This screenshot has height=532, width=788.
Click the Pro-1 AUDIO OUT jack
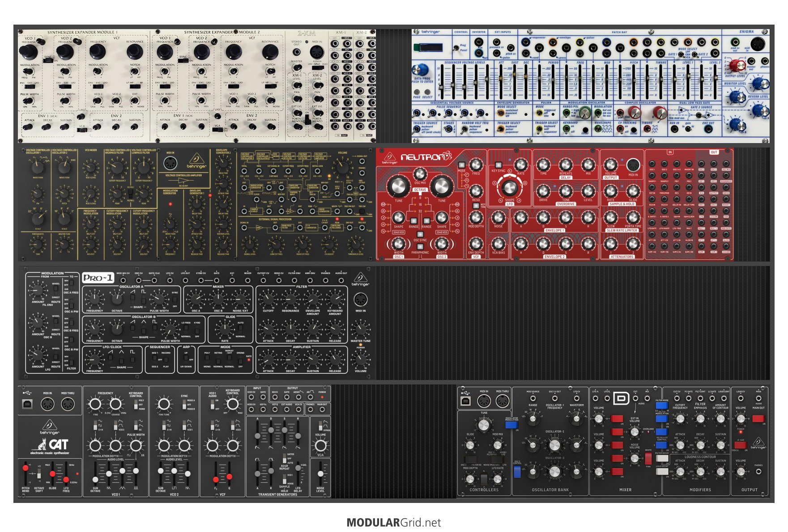[x=341, y=280]
